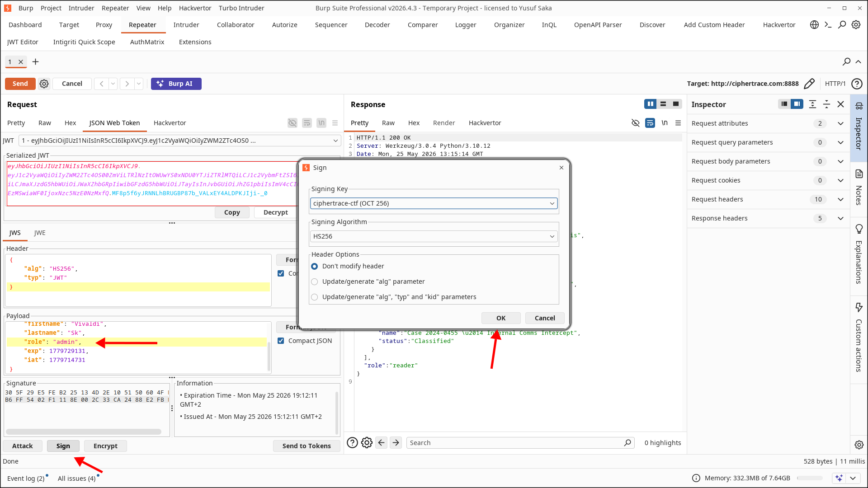Select Update/generate "alg" parameter option
This screenshot has height=488, width=868.
(314, 282)
